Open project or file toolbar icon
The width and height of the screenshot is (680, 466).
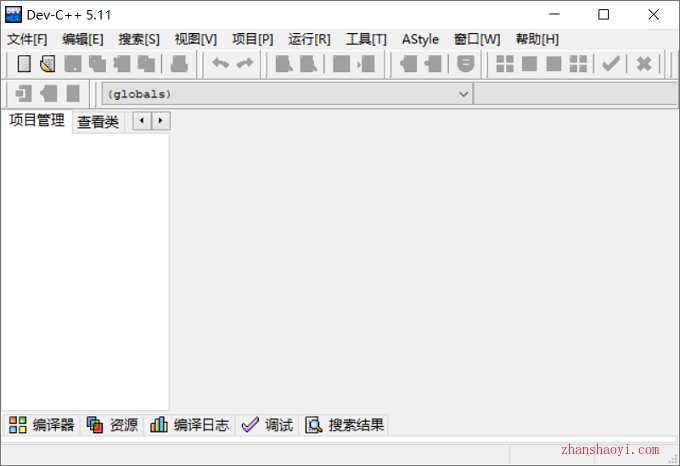point(48,64)
